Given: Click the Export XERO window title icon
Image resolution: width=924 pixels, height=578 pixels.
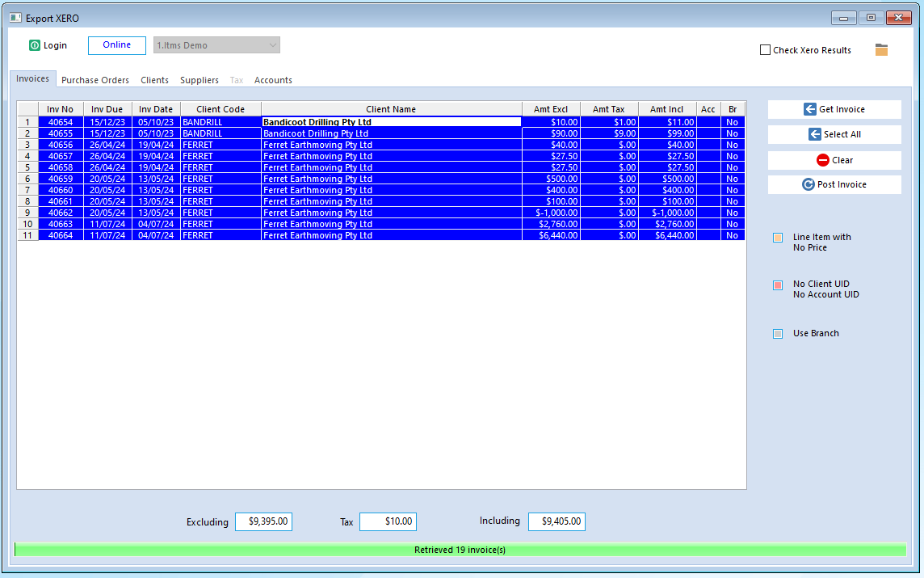Looking at the screenshot, I should 15,19.
